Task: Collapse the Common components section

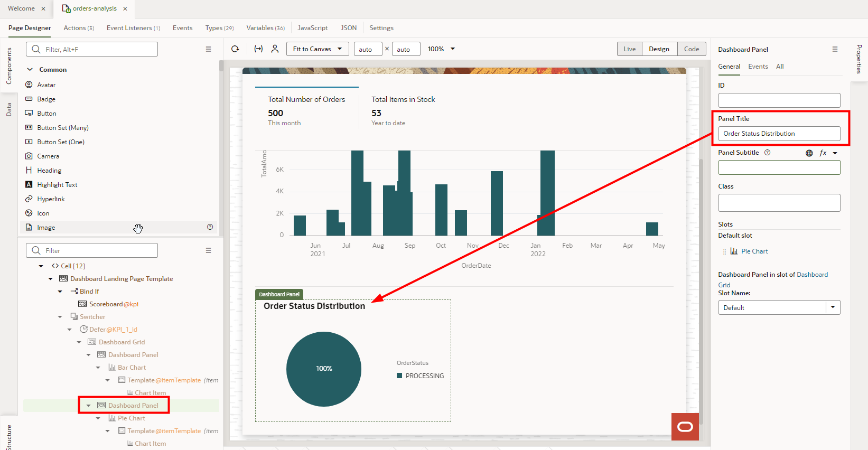Action: (30, 69)
